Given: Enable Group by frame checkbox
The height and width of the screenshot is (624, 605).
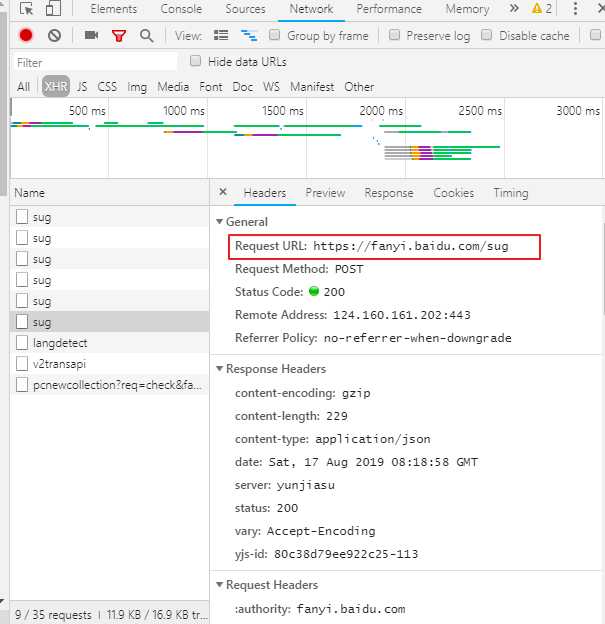Looking at the screenshot, I should [x=274, y=35].
